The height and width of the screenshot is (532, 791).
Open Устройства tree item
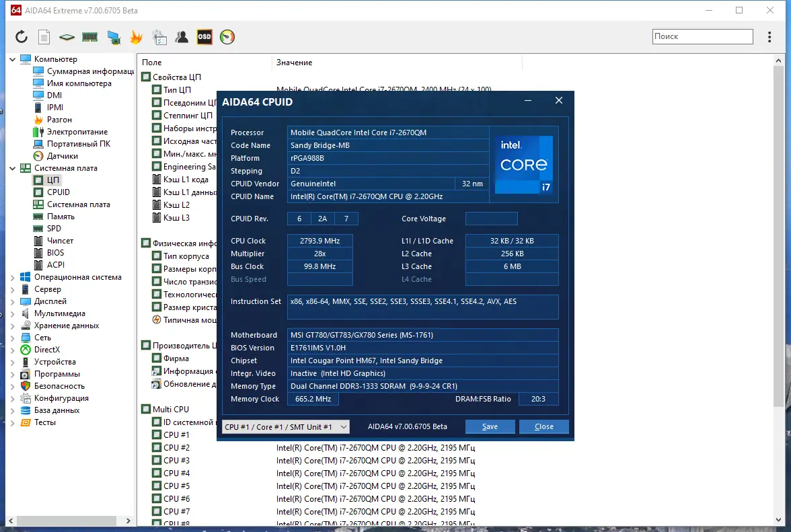click(48, 362)
